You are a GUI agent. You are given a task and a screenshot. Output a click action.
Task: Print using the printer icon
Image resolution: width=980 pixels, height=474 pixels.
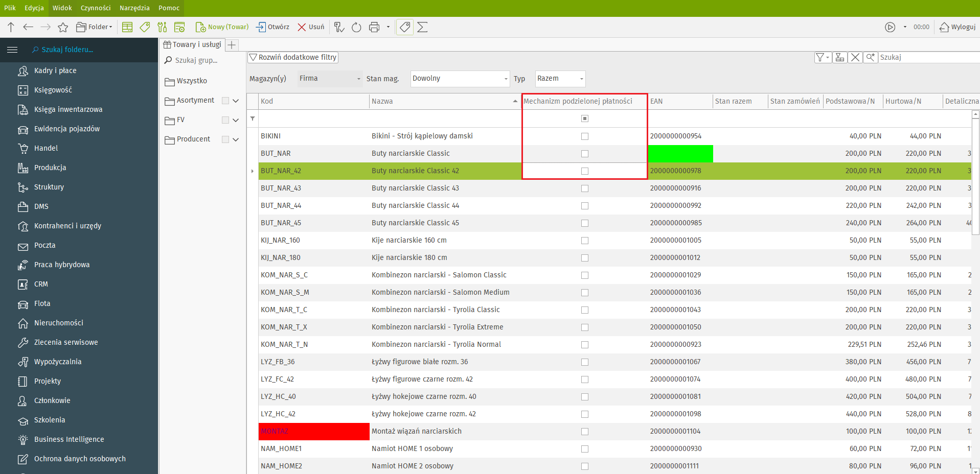[x=374, y=27]
